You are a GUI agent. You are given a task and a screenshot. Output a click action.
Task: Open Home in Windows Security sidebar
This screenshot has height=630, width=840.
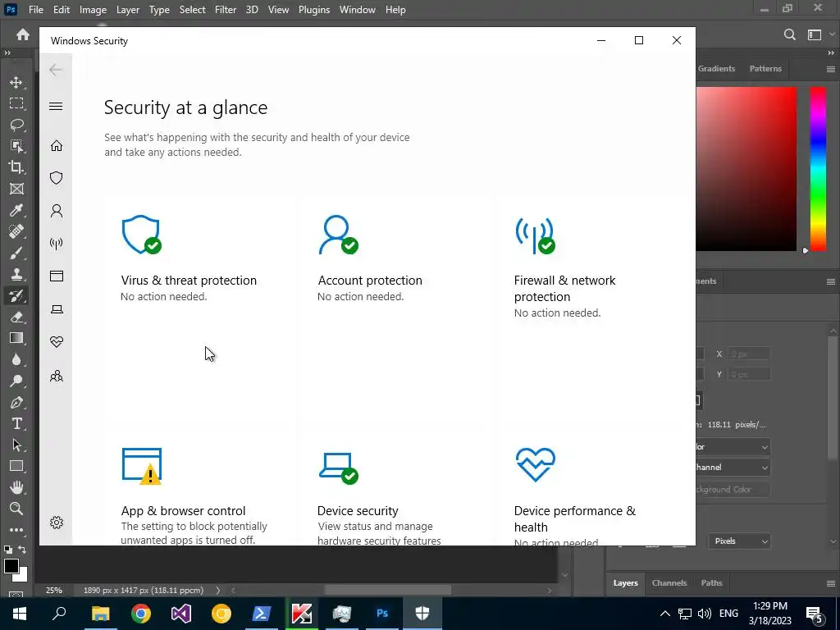(57, 146)
